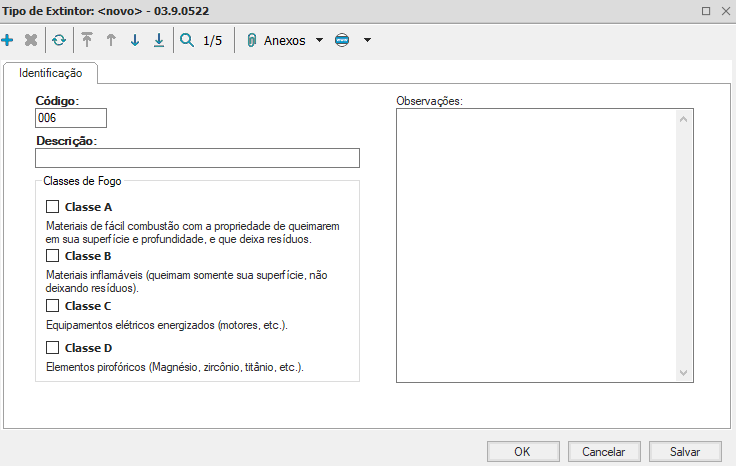Image resolution: width=736 pixels, height=466 pixels.
Task: Select the Identificação tab
Action: [50, 74]
